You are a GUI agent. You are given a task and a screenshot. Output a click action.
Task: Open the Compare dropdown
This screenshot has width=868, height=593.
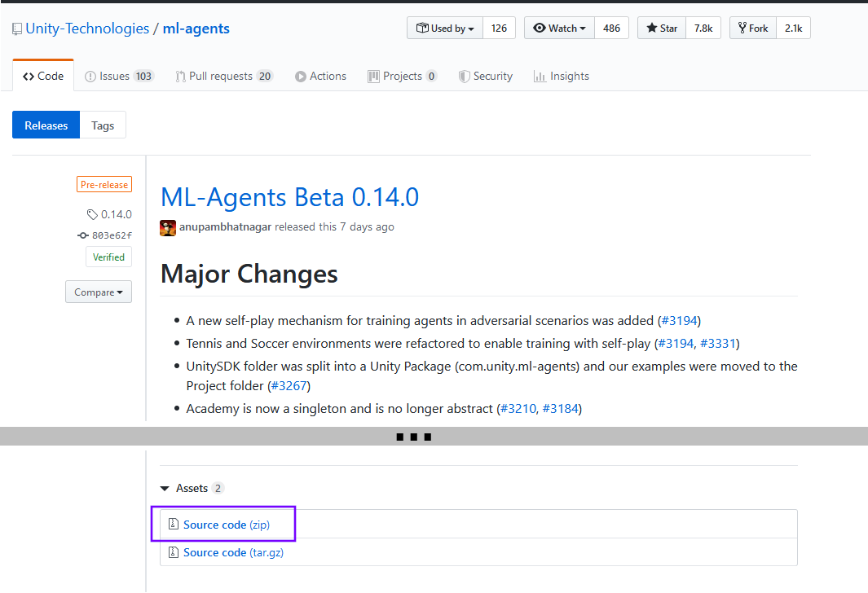click(x=99, y=292)
